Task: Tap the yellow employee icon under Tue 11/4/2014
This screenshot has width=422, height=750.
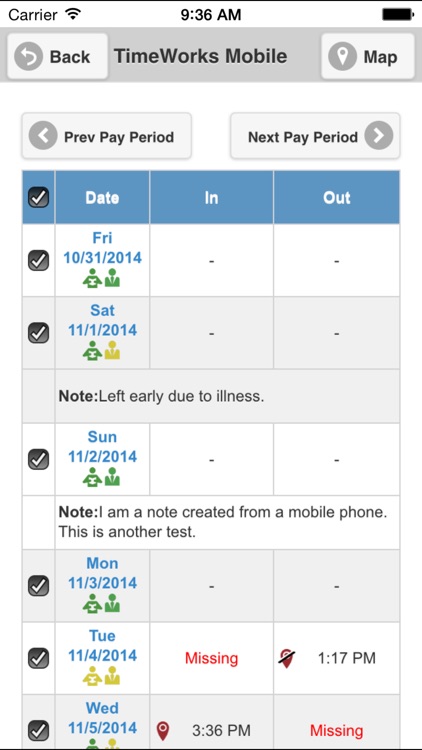Action: [92, 676]
